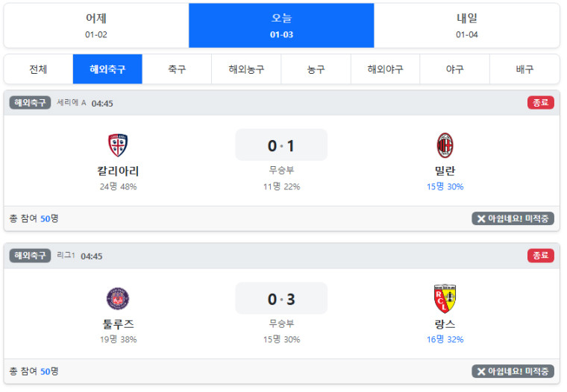Pick 밀란 win option 15명 30%
Image resolution: width=567 pixels, height=392 pixels.
pos(445,186)
